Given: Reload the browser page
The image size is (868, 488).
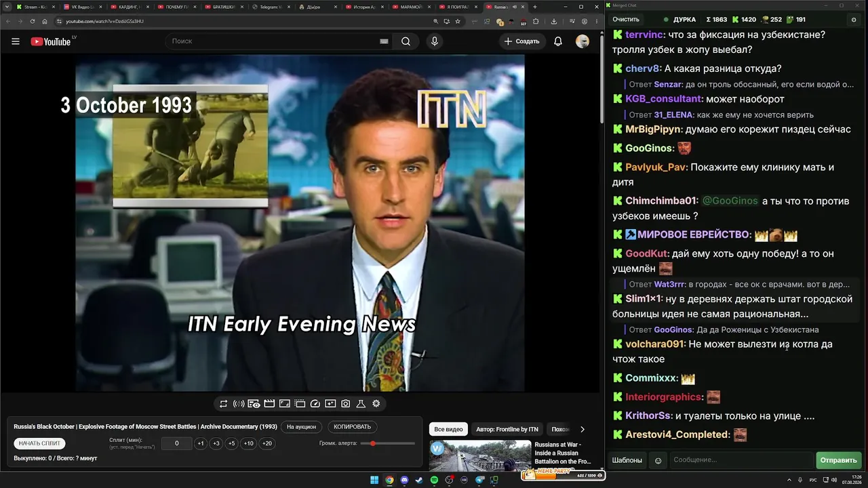Looking at the screenshot, I should (x=33, y=21).
